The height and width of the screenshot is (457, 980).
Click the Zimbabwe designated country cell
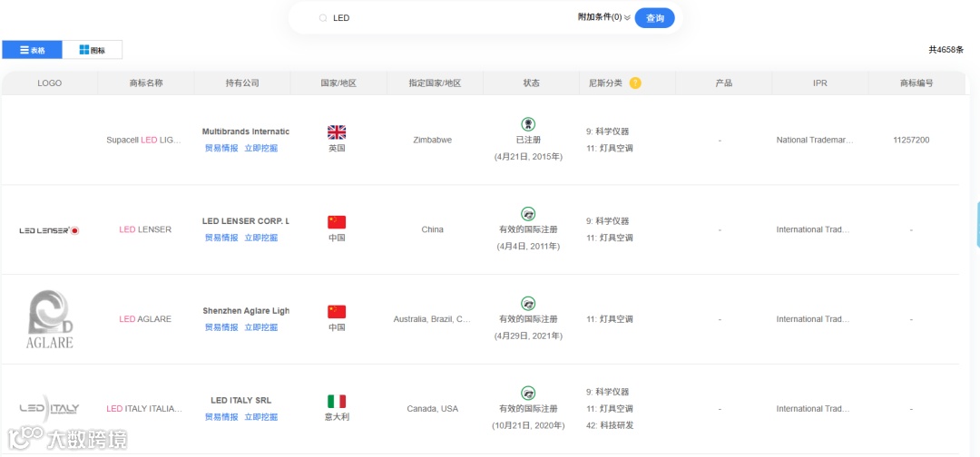(433, 140)
